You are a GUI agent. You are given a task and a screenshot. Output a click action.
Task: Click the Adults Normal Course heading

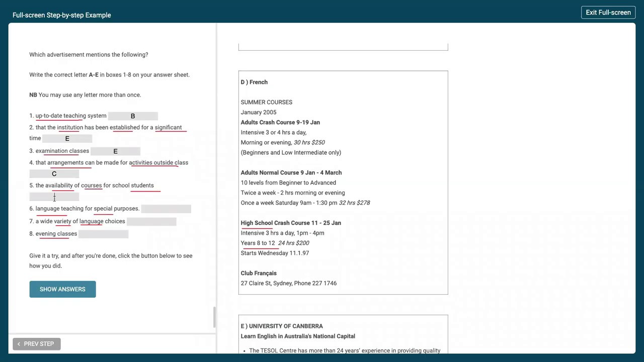coord(291,172)
